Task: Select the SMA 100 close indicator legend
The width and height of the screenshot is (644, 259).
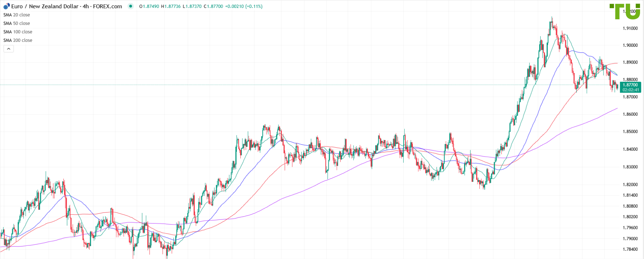Action: [18, 32]
